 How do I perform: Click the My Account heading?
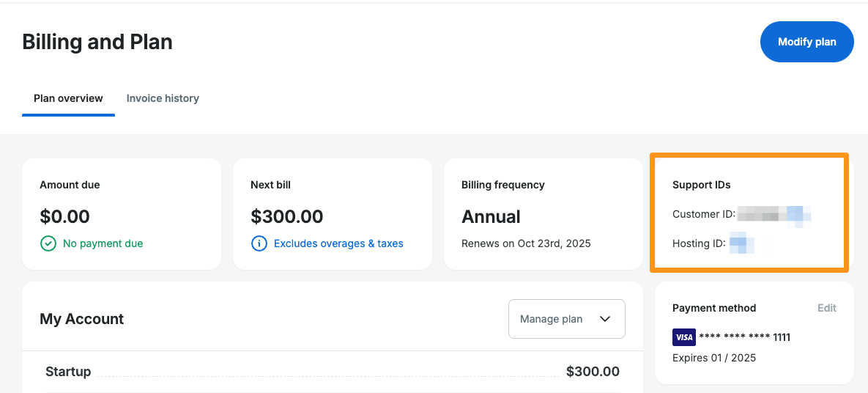(x=82, y=319)
